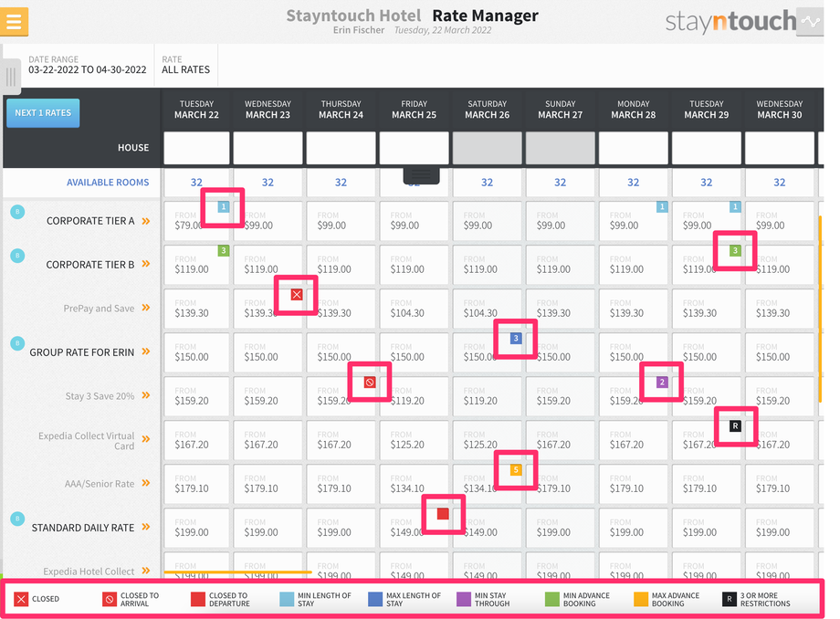Screen dimensions: 840x619
Task: Click the Available Rooms row label
Action: click(108, 183)
